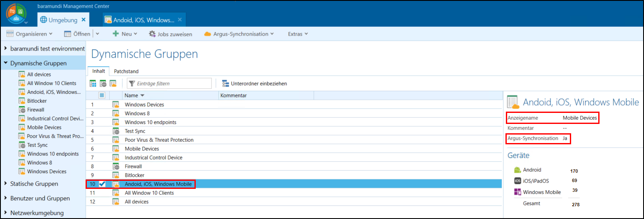Uncheck the checkbox in row 10
This screenshot has width=644, height=219.
click(102, 184)
